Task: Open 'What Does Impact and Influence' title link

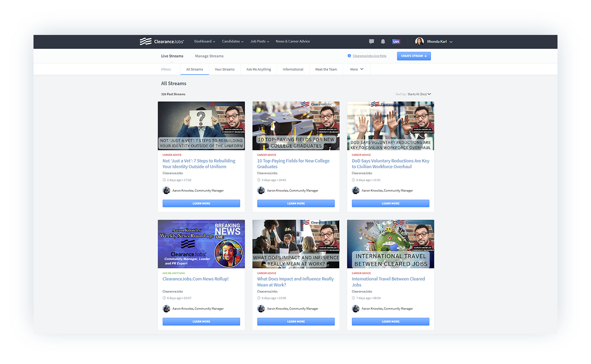Action: (x=295, y=282)
